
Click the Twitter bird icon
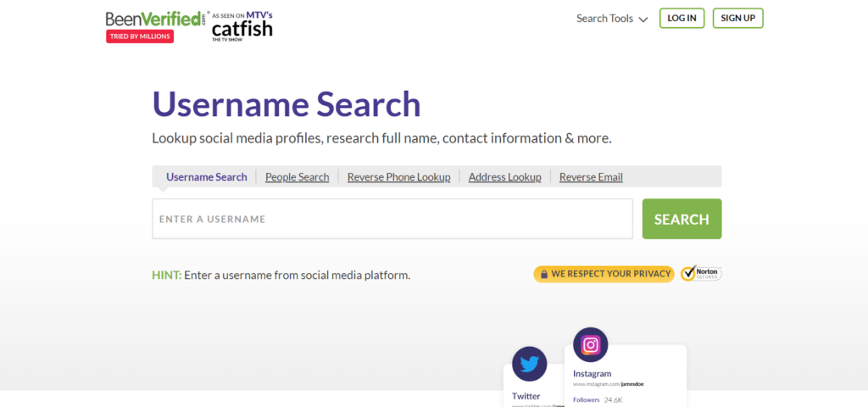point(529,364)
